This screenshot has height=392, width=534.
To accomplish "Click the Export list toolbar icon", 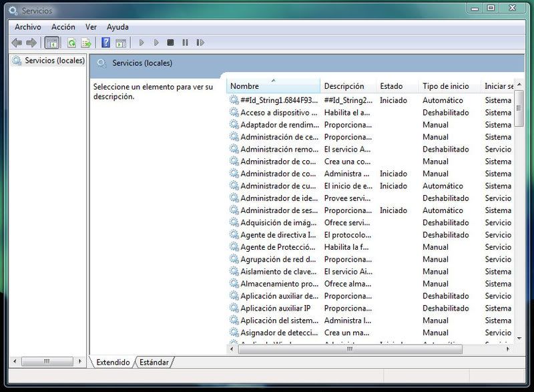I will coord(86,43).
